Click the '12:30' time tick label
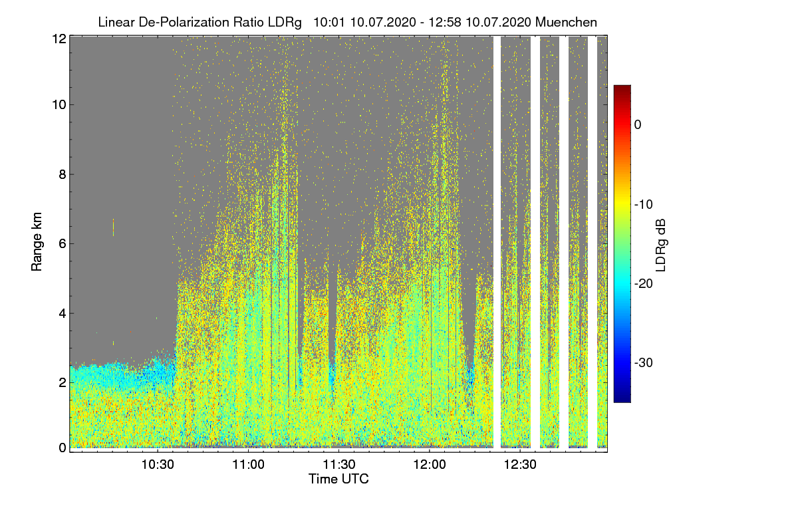This screenshot has height=532, width=798. 520,464
